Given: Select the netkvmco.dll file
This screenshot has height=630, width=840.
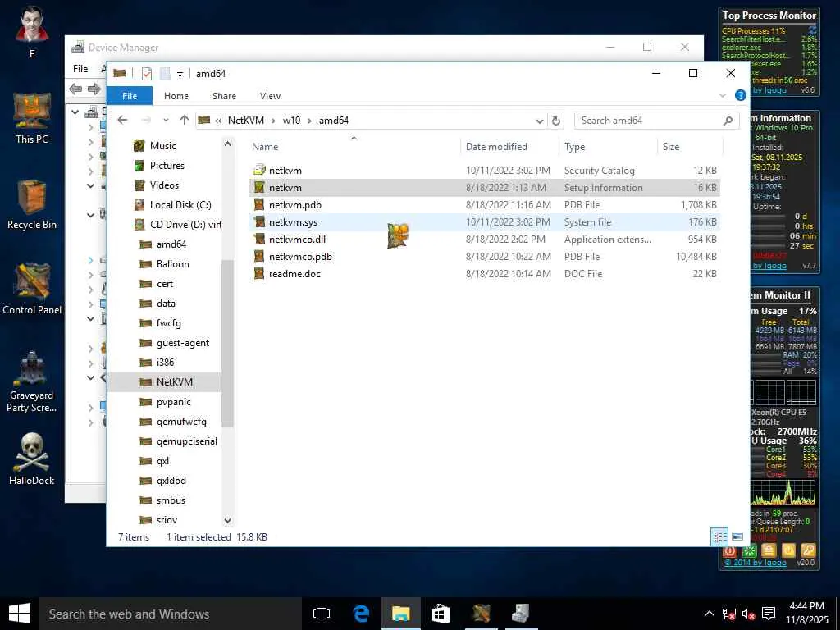Looking at the screenshot, I should coord(485,239).
